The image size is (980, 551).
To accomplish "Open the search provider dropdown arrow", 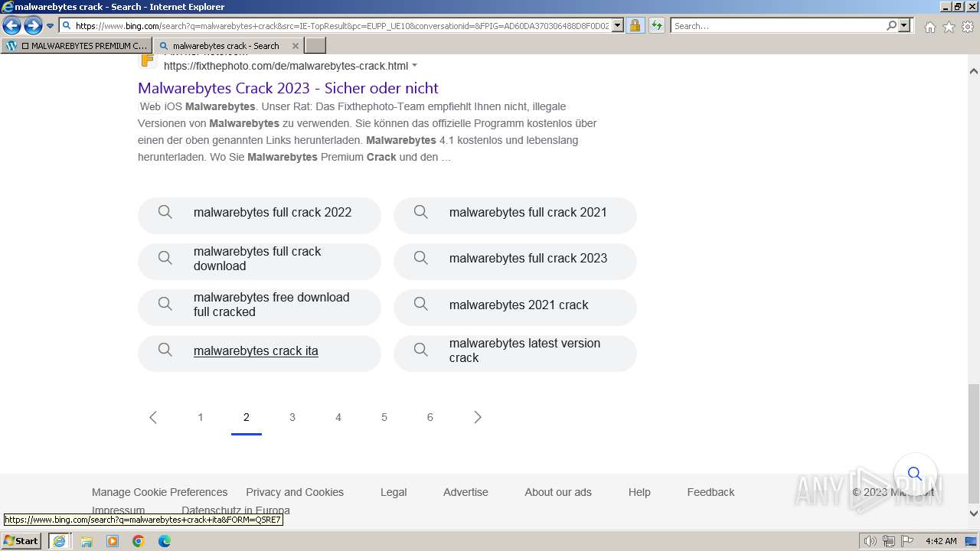I will (x=904, y=26).
